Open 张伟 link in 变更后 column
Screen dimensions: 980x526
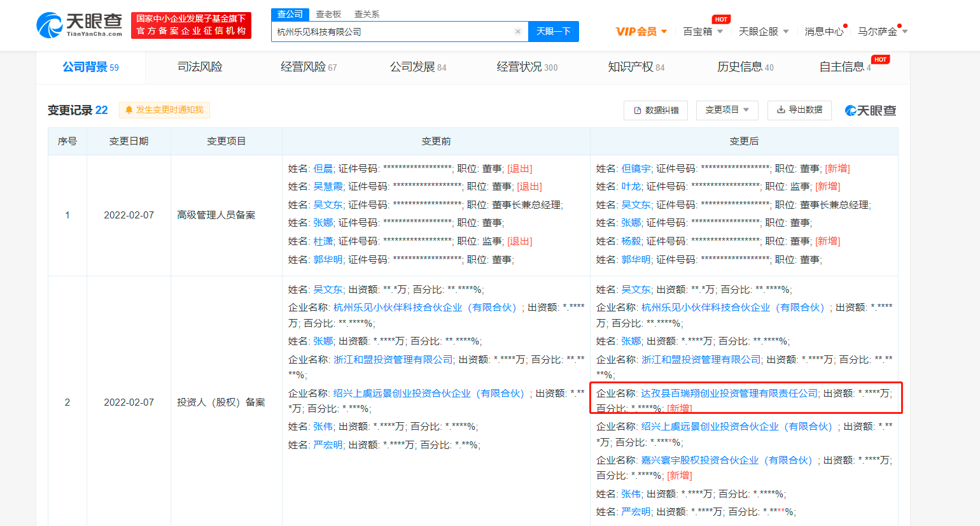point(631,494)
